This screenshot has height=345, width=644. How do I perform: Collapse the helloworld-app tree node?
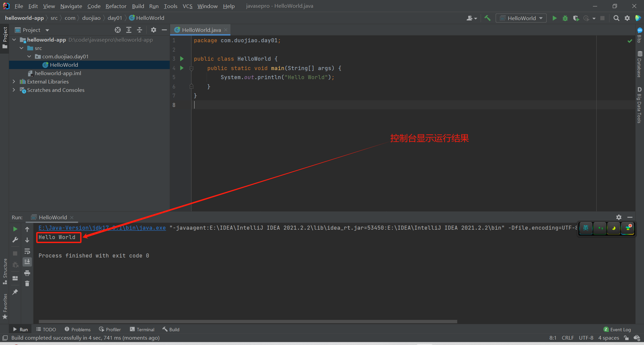tap(14, 40)
